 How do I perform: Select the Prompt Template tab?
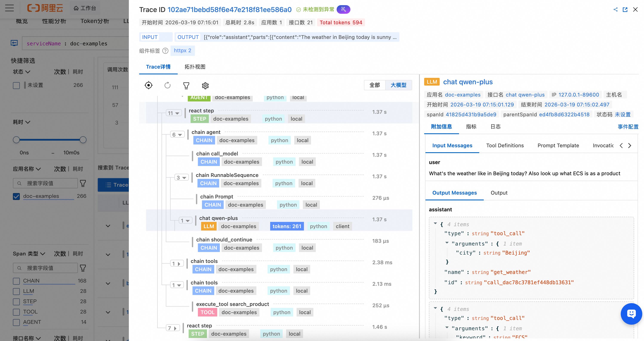pyautogui.click(x=558, y=146)
